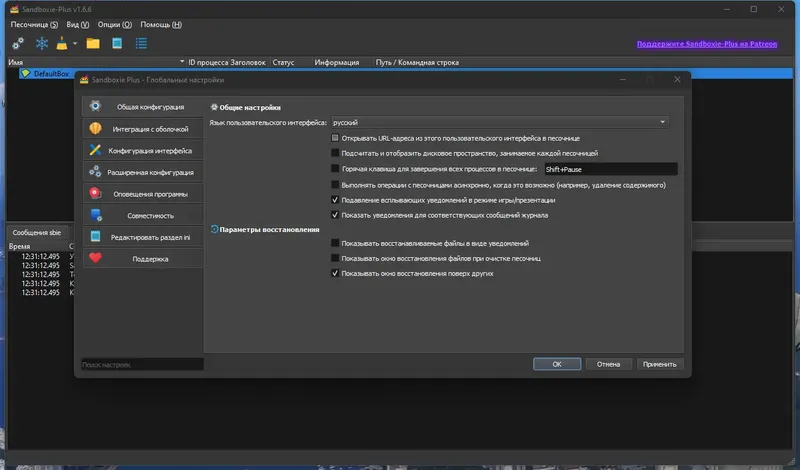Click the Применить button

[x=659, y=364]
